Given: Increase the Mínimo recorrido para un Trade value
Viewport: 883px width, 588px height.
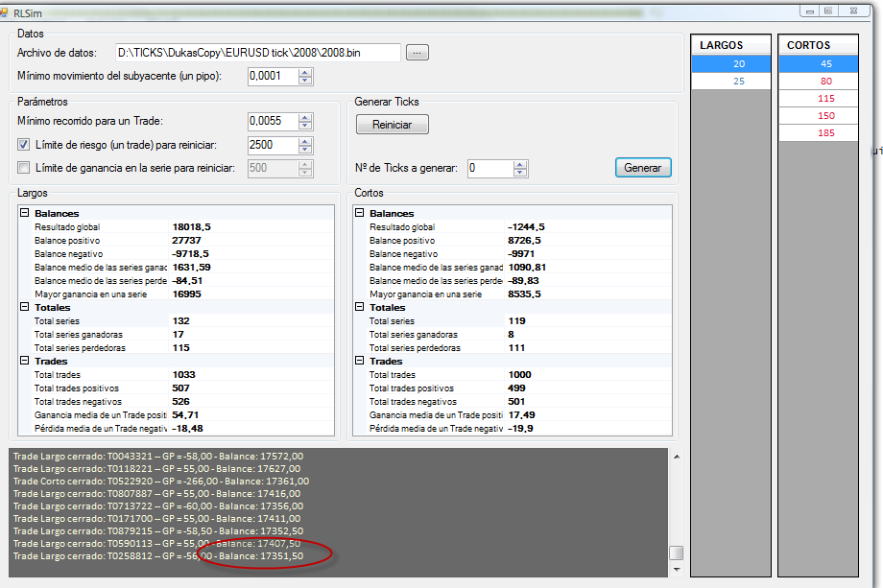Looking at the screenshot, I should (x=305, y=117).
